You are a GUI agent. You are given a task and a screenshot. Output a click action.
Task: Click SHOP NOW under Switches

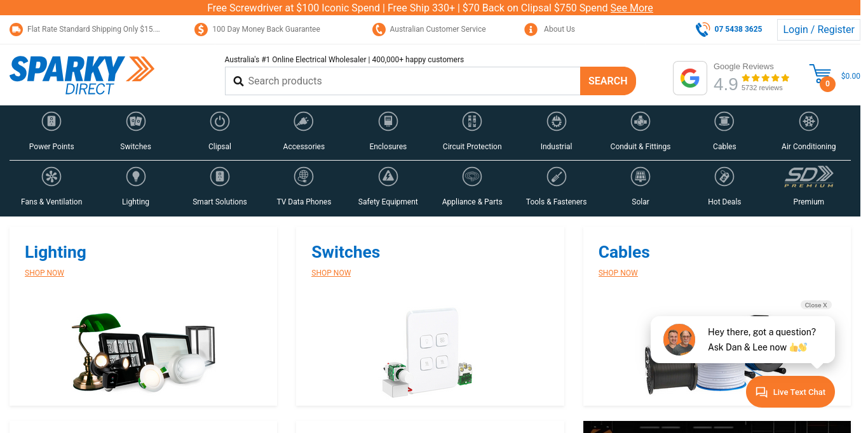coord(331,273)
